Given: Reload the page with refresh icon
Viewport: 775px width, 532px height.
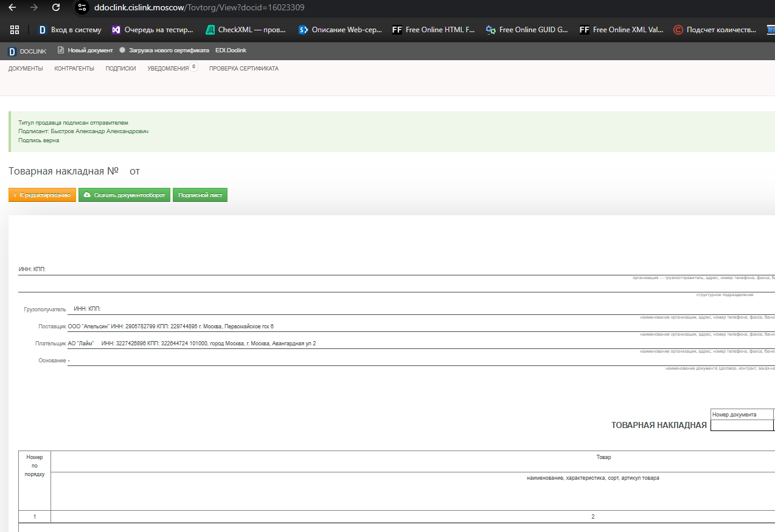Looking at the screenshot, I should click(56, 8).
